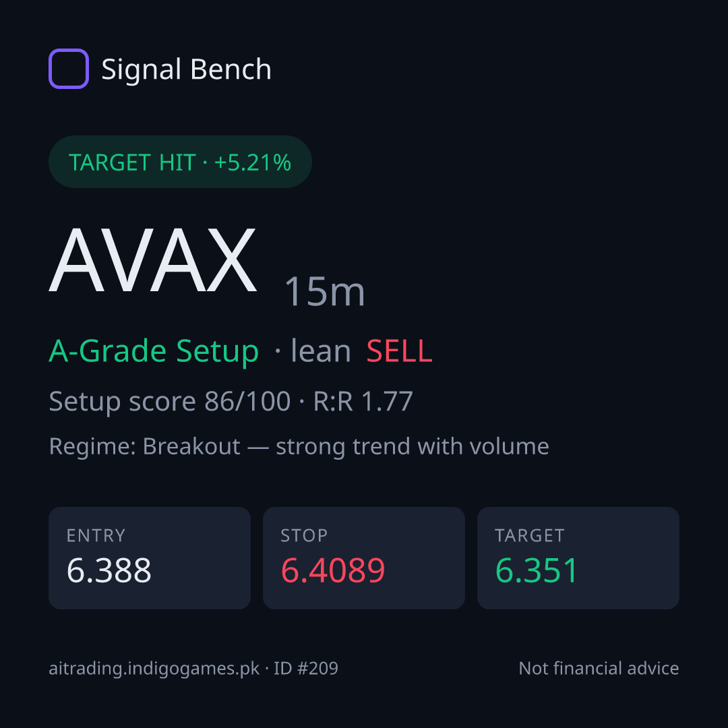Screen dimensions: 728x728
Task: Click the Regime: Breakout description line
Action: pos(299,446)
